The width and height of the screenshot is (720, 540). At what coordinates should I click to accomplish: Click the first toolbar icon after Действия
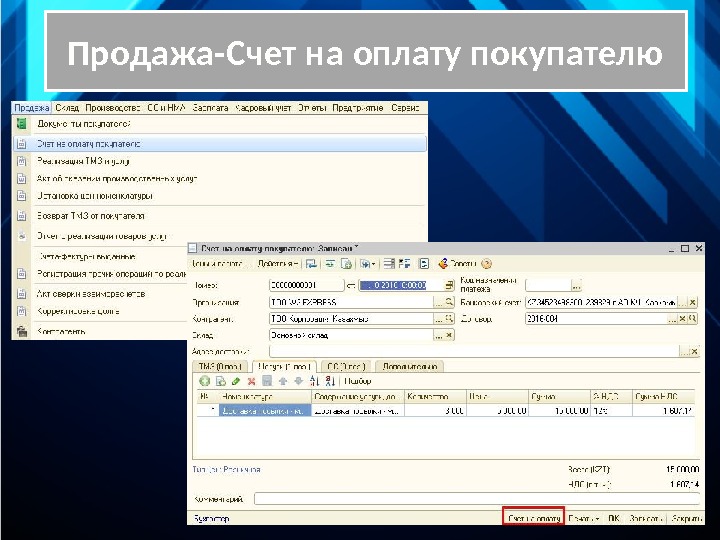click(311, 264)
